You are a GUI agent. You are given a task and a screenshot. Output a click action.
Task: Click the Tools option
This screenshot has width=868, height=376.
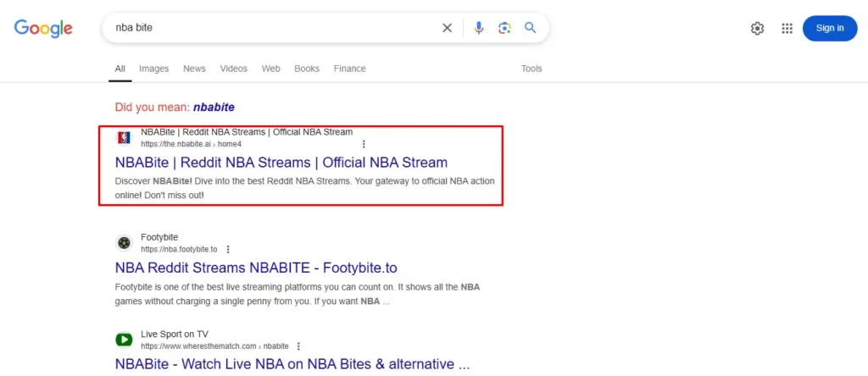[x=531, y=69]
